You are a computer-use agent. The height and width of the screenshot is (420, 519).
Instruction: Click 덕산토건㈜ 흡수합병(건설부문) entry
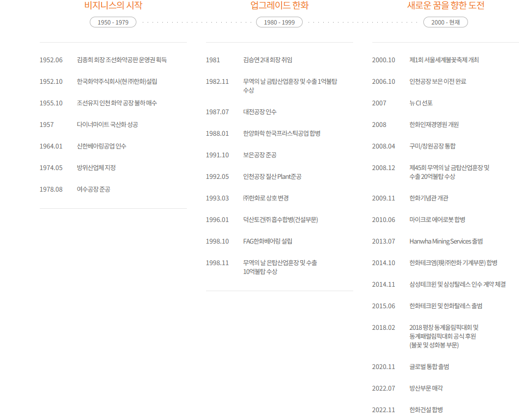(281, 220)
